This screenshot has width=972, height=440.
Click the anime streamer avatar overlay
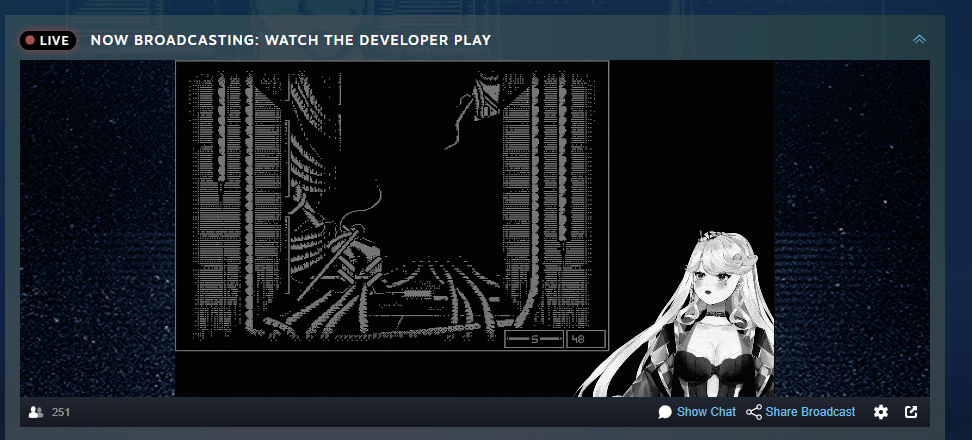[676, 314]
